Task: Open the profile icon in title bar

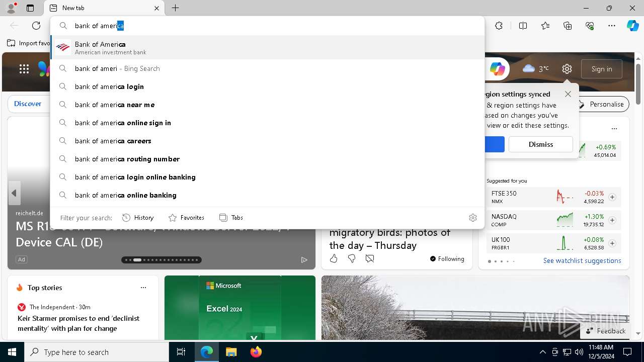Action: (11, 8)
